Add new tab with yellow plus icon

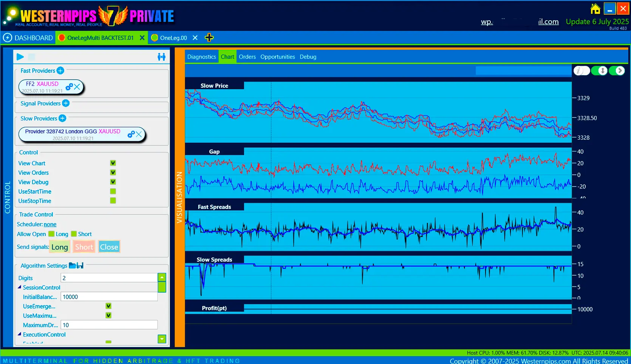click(x=209, y=37)
